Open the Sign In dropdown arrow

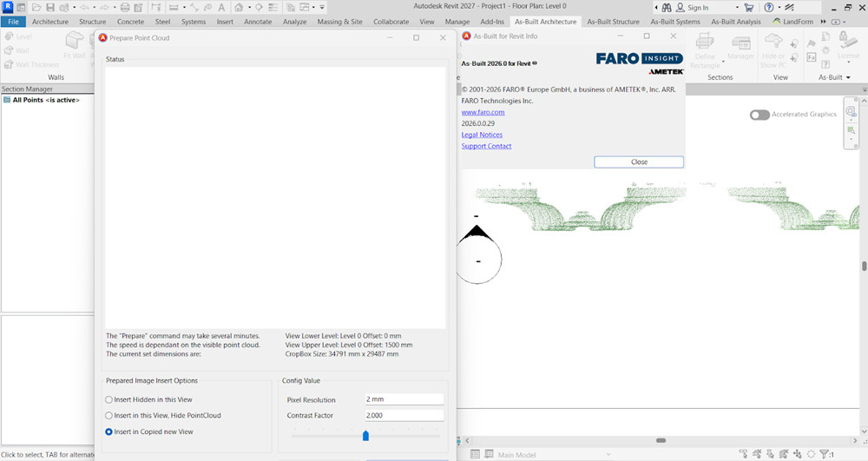point(737,8)
